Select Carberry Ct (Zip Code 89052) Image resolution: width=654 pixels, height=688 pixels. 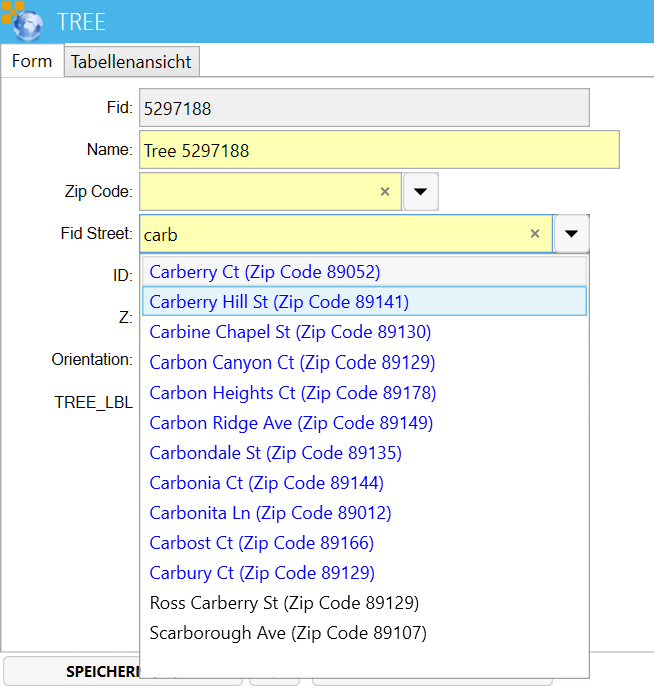364,272
